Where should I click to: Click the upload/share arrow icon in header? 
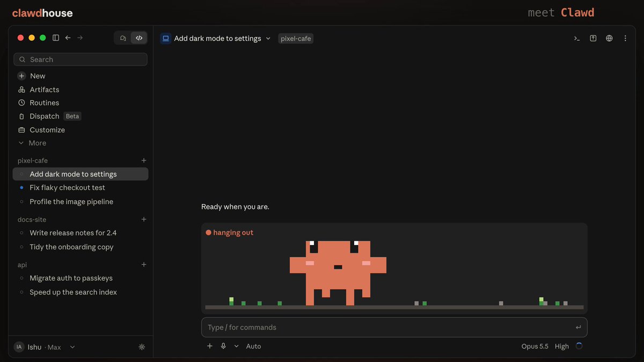(593, 39)
